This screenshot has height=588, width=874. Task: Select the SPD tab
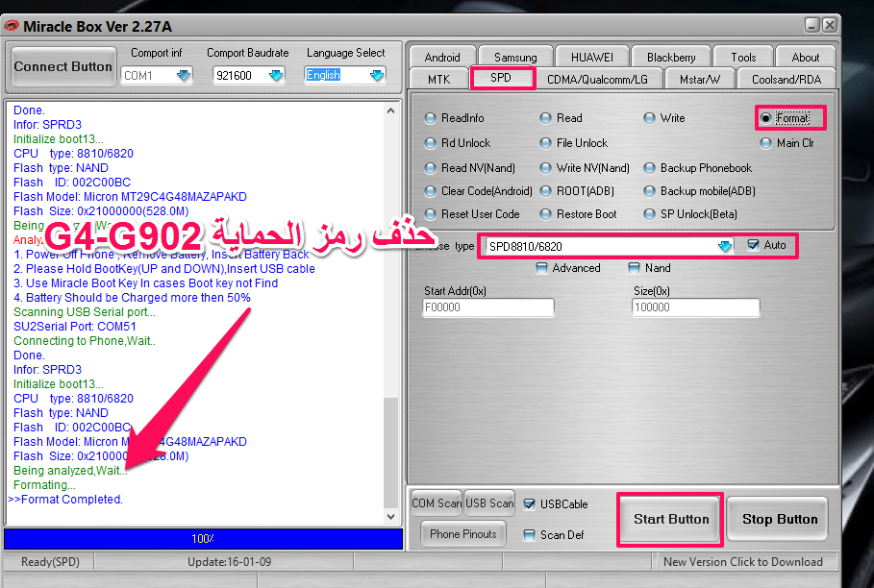coord(501,78)
